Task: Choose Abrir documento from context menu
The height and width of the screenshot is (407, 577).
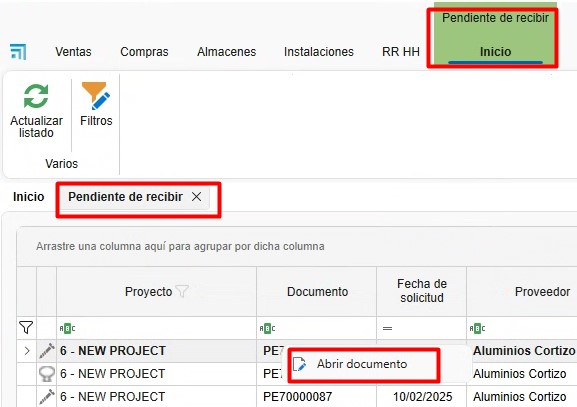Action: (x=362, y=364)
